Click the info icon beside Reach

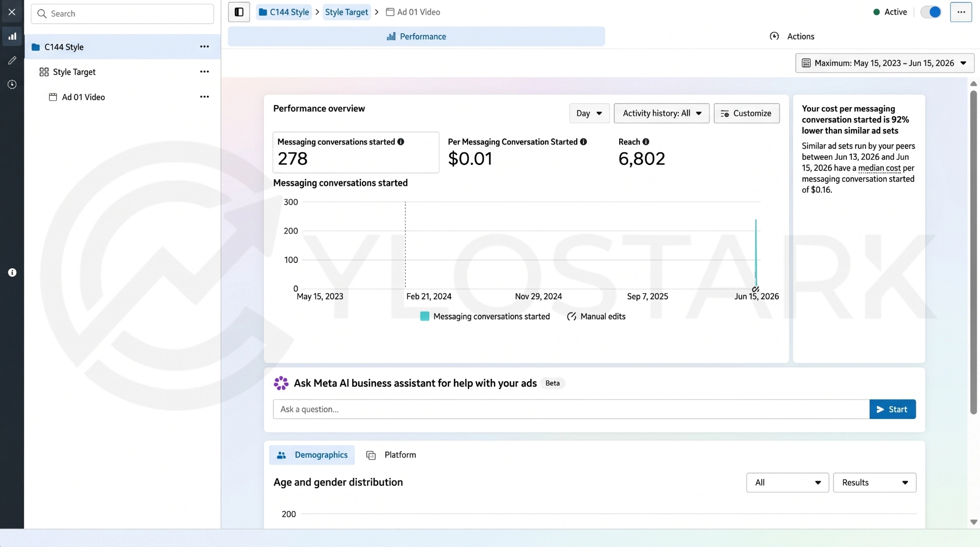coord(646,142)
